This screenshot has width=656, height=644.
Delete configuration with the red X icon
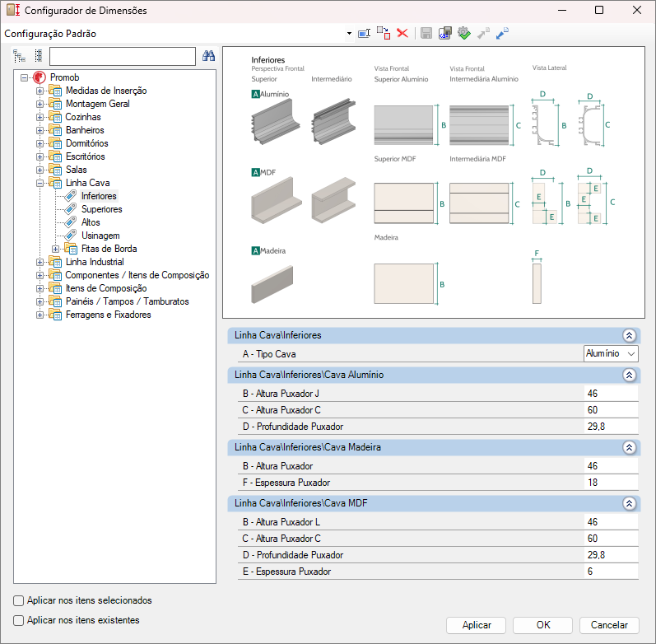[402, 33]
